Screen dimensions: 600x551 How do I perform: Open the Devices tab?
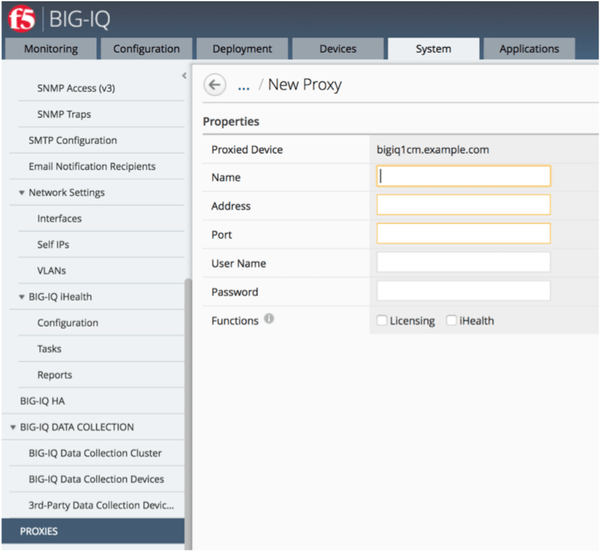(x=338, y=49)
